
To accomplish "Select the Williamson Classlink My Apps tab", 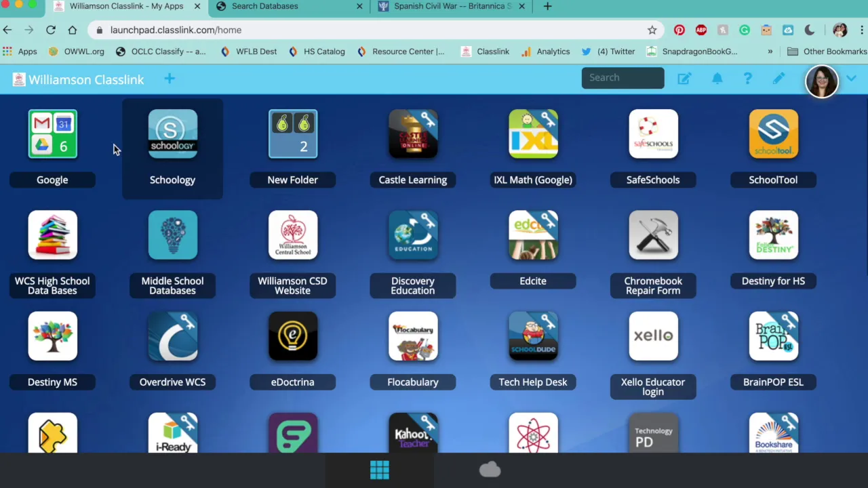I will coord(126,6).
